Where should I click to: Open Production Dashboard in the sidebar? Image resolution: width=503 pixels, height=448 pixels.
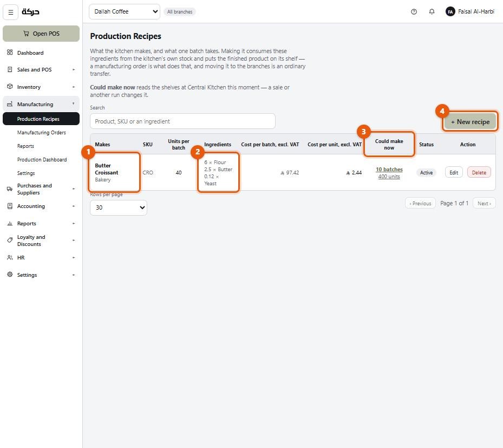[x=41, y=159]
